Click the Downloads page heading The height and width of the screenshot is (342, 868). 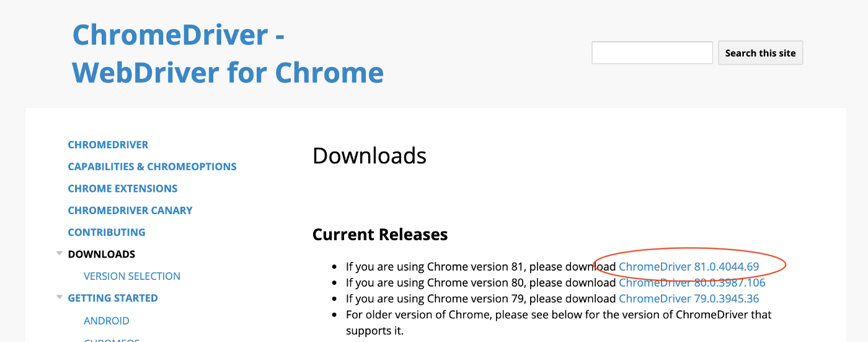(369, 156)
